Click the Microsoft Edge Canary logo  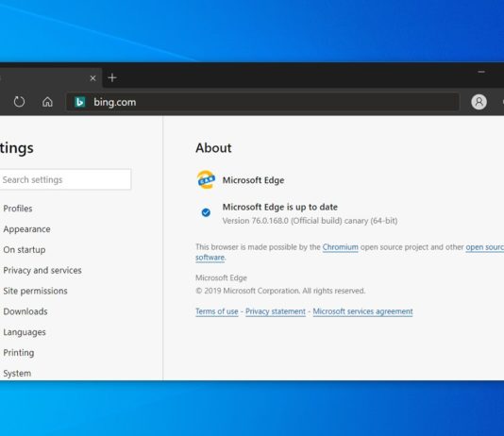tap(206, 179)
